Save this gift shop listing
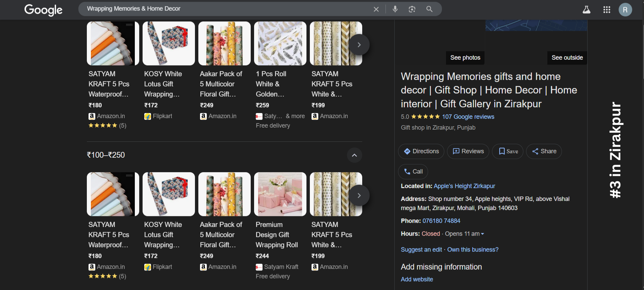 tap(507, 151)
